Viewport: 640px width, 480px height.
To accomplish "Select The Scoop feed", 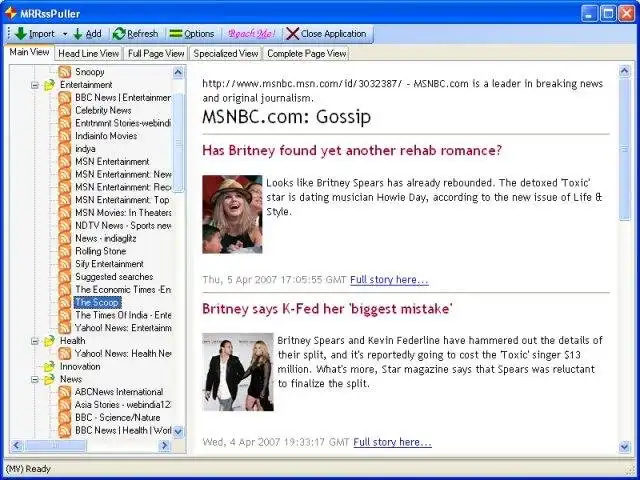I will (x=97, y=302).
